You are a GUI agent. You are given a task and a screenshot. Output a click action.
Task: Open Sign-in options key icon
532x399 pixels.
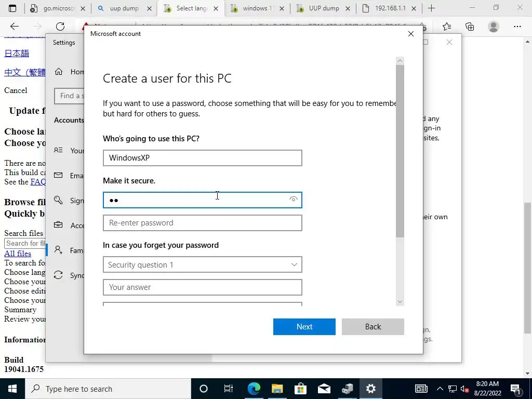[58, 200]
